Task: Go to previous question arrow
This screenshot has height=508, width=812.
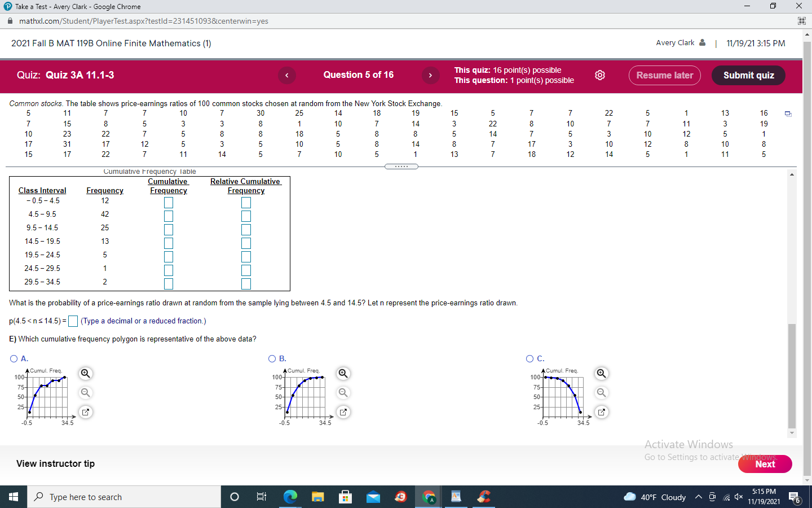Action: [287, 75]
